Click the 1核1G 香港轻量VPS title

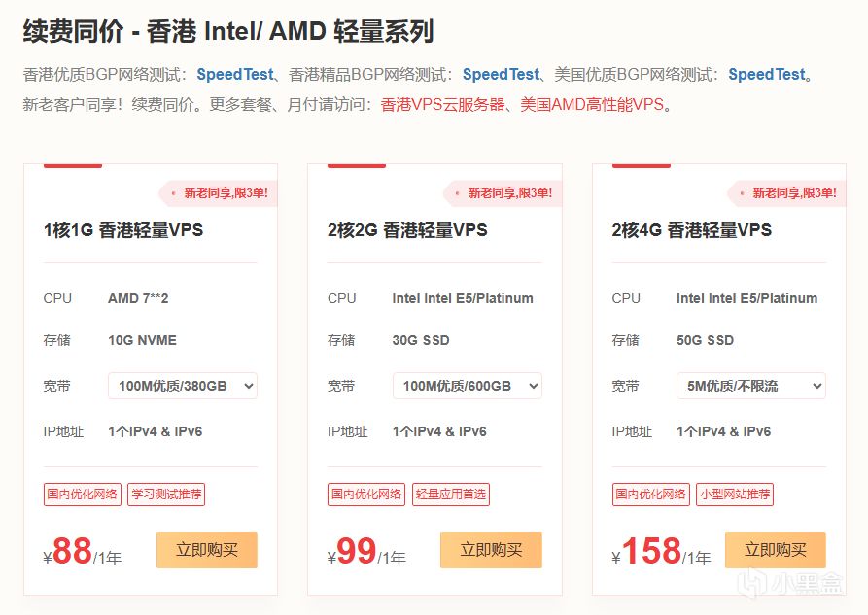[x=123, y=230]
